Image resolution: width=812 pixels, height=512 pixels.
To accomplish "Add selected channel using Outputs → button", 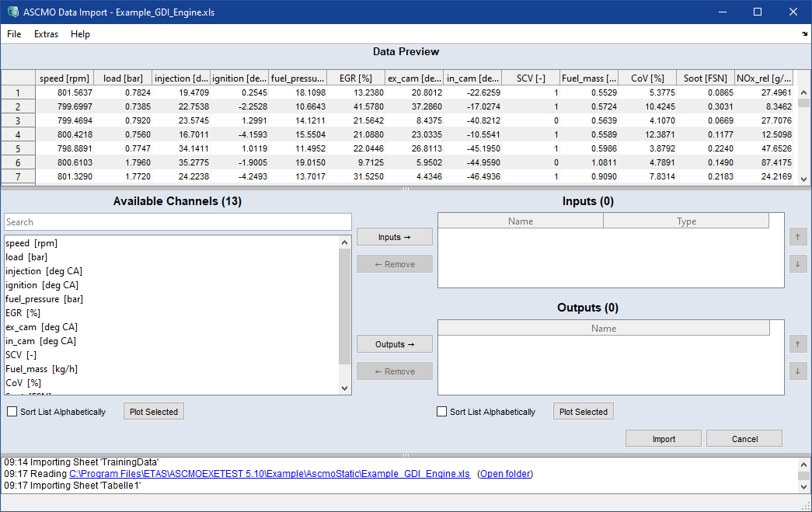I will (x=394, y=344).
